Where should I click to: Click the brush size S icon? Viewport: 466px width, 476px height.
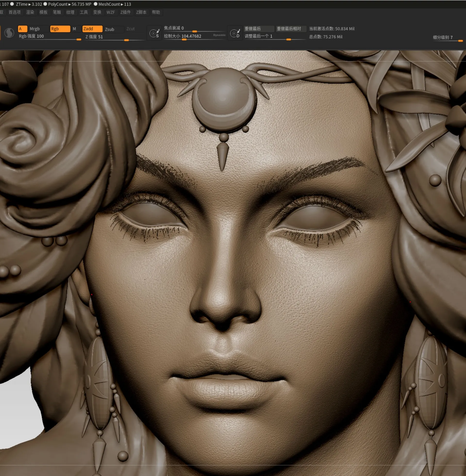pos(154,34)
